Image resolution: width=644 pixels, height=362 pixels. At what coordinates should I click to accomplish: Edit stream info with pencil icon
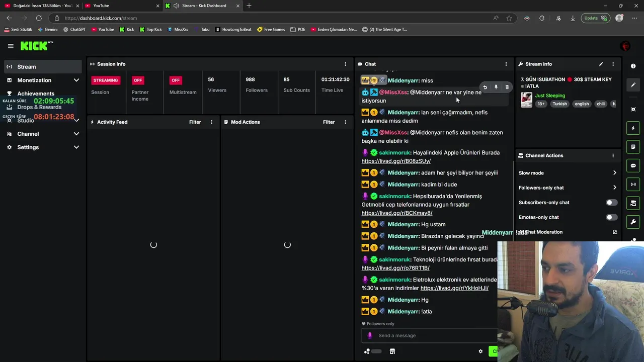(601, 64)
